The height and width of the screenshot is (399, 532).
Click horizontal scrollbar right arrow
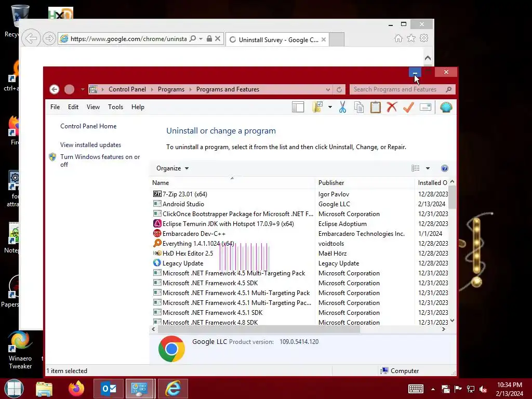coord(444,329)
